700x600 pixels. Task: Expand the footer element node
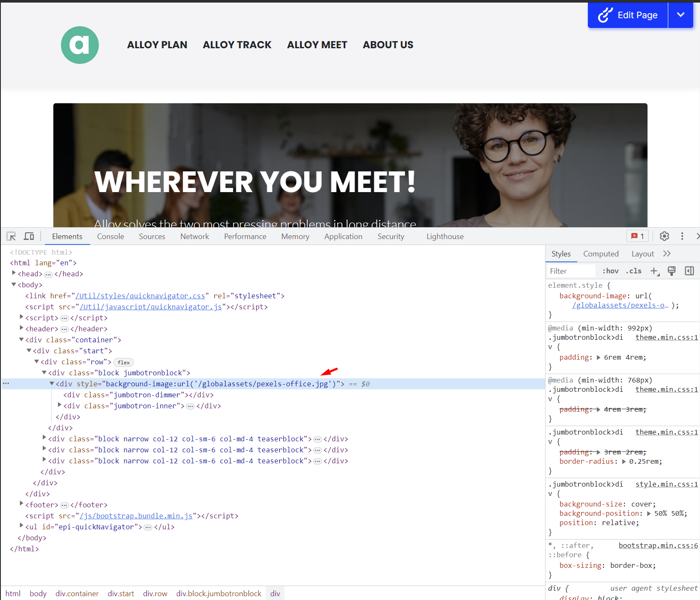pyautogui.click(x=22, y=504)
